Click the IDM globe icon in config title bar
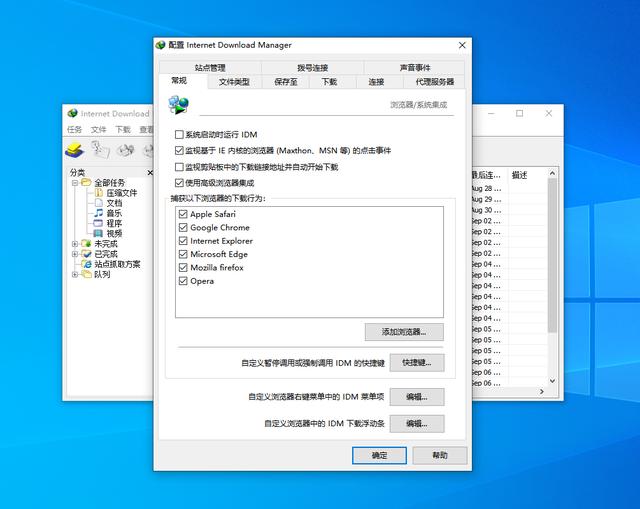Screen dimensions: 640x509 pos(160,45)
